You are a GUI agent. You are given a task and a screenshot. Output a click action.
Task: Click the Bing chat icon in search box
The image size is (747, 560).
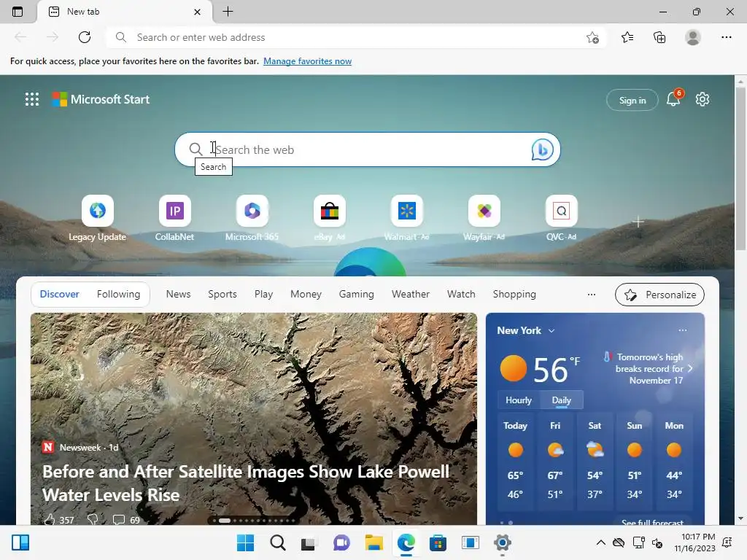point(542,149)
